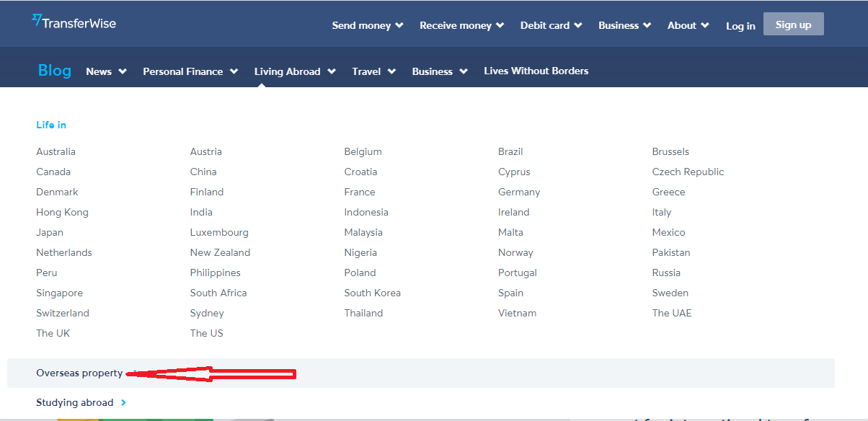Open the Singapore link
The height and width of the screenshot is (421, 868).
pos(59,293)
